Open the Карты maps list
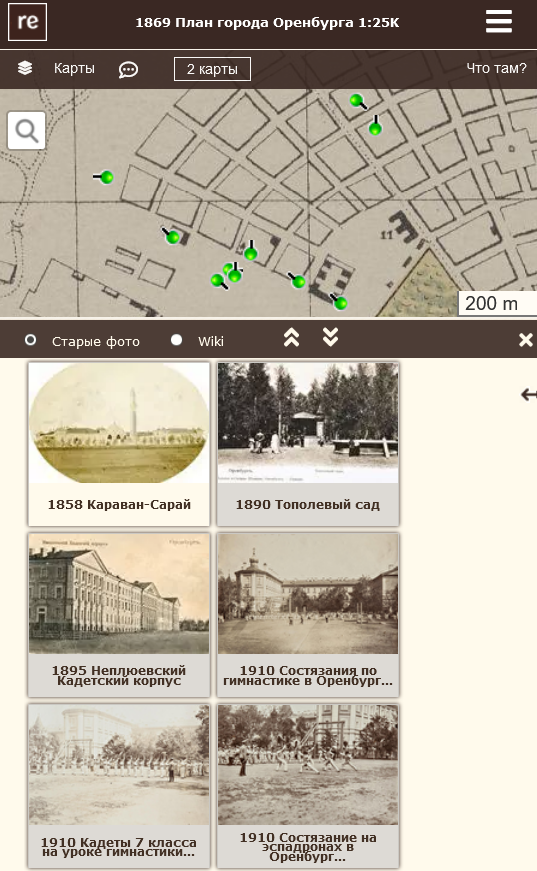 pos(74,68)
